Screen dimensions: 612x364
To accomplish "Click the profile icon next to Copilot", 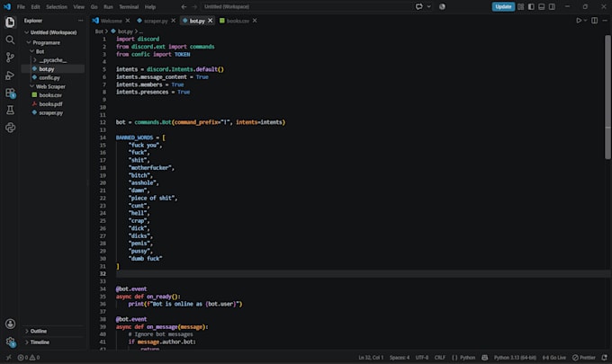I will (442, 6).
